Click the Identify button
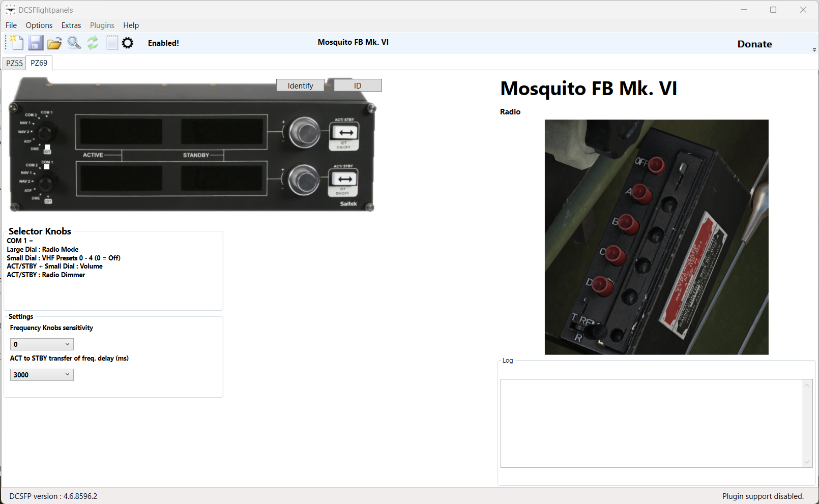Screen dimensions: 819x504 (300, 85)
